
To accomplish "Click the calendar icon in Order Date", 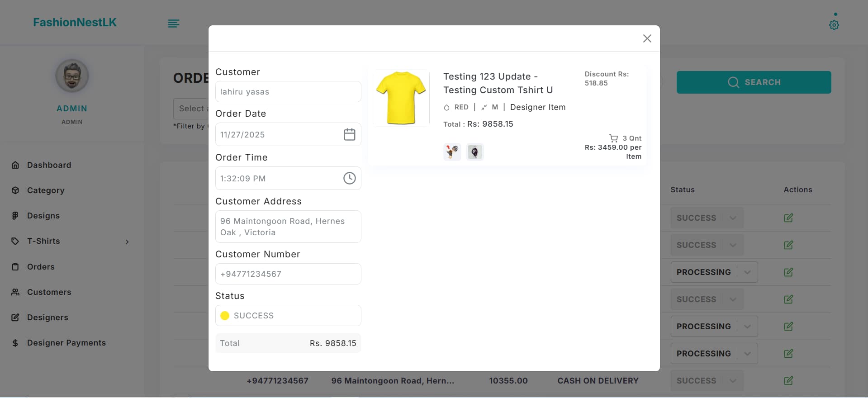I will (349, 134).
